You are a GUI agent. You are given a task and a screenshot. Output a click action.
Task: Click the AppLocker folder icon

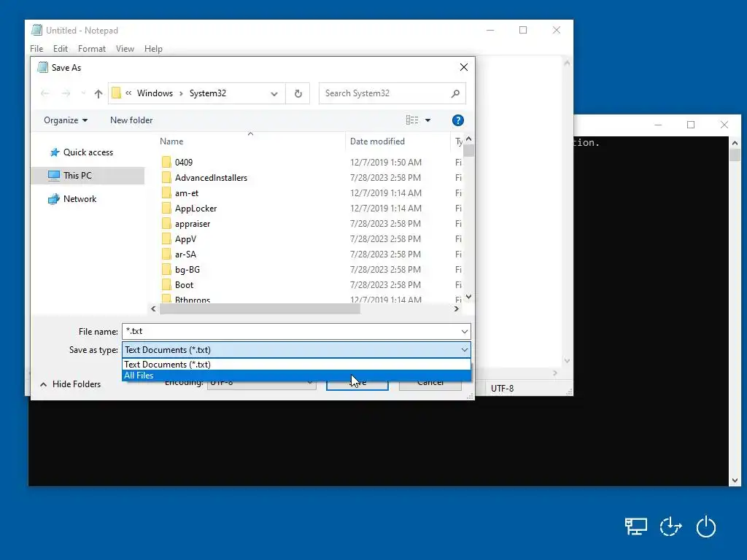(166, 209)
